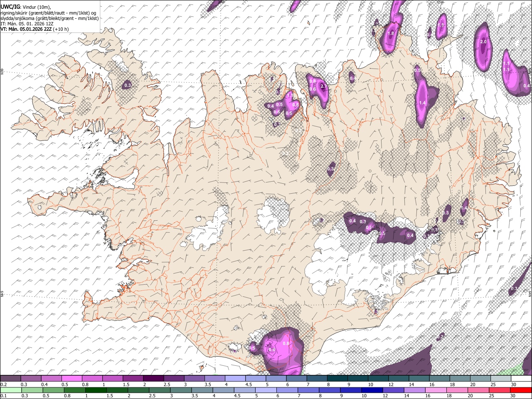Pick the pale grey 25 swatch on the snow scale
The height and width of the screenshot is (399, 532).
[x=501, y=379]
